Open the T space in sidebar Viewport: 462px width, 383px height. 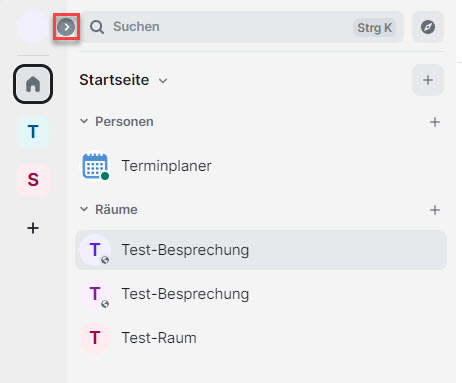coord(33,132)
